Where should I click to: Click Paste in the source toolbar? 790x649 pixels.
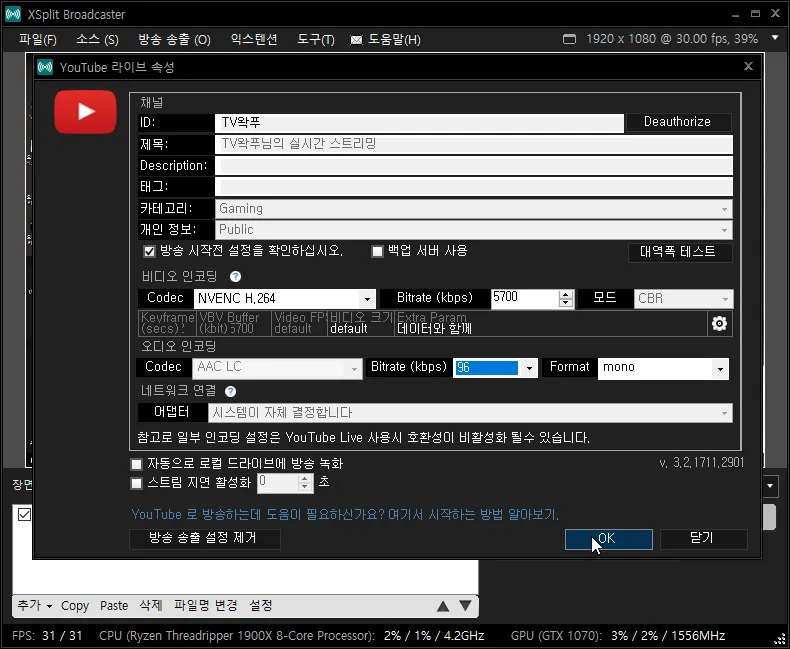114,606
